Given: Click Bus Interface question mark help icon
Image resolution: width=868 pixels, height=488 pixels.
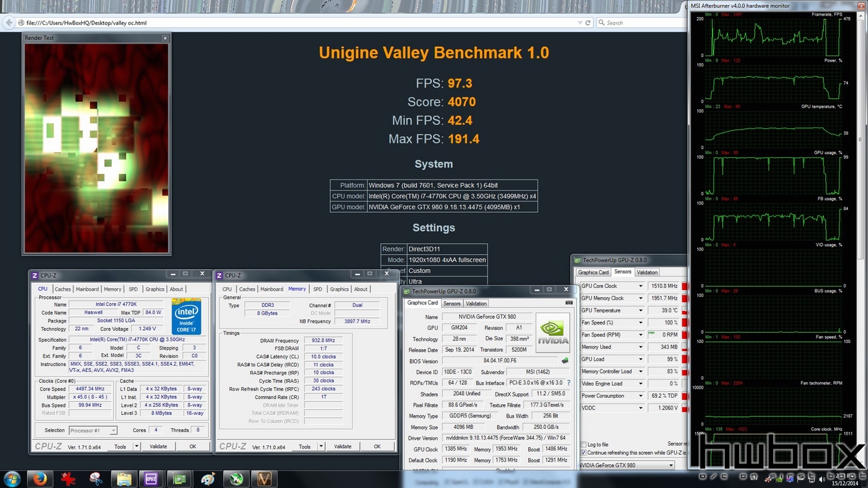Looking at the screenshot, I should tap(568, 383).
